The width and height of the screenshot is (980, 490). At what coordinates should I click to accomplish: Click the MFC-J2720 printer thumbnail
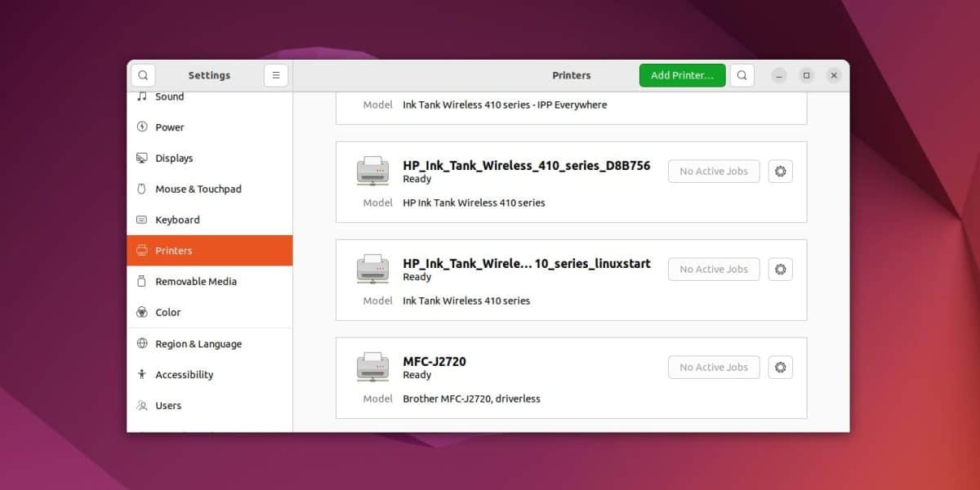[372, 365]
